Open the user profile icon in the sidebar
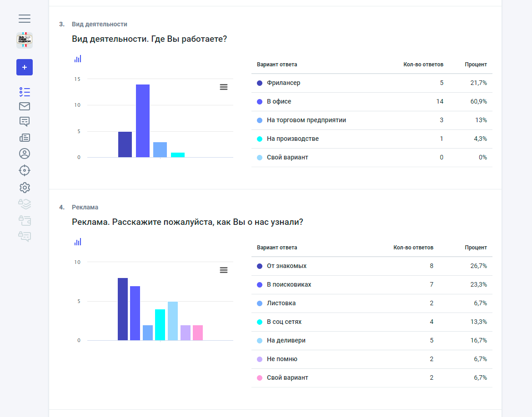 (25, 154)
